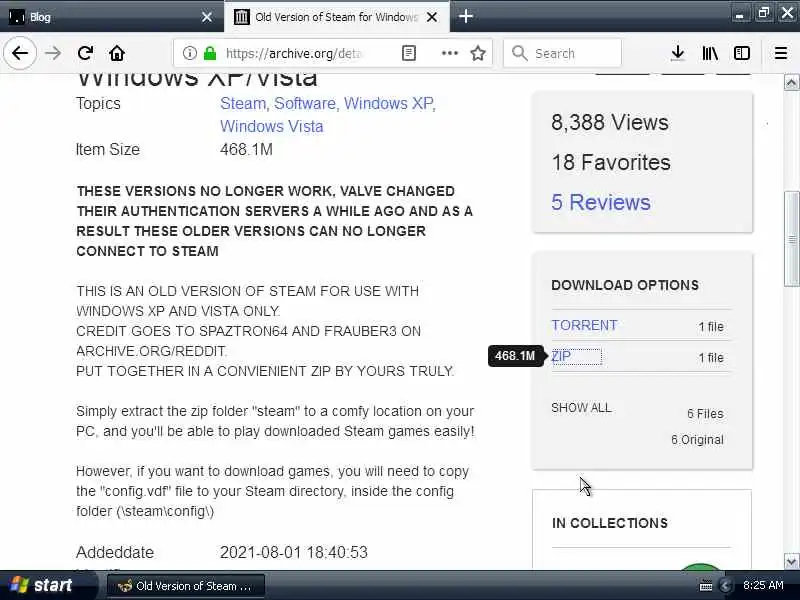Image resolution: width=800 pixels, height=600 pixels.
Task: Click the Item Size 468.1M value
Action: click(x=246, y=149)
